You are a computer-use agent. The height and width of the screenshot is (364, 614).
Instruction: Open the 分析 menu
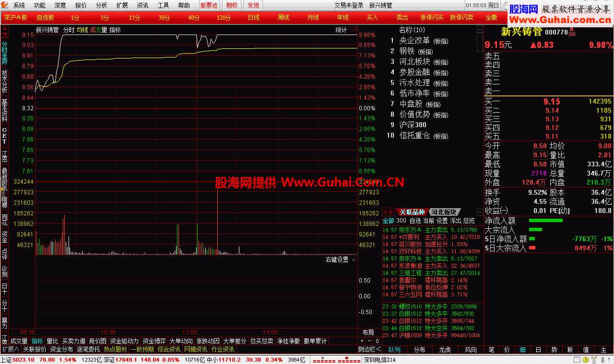pyautogui.click(x=102, y=5)
